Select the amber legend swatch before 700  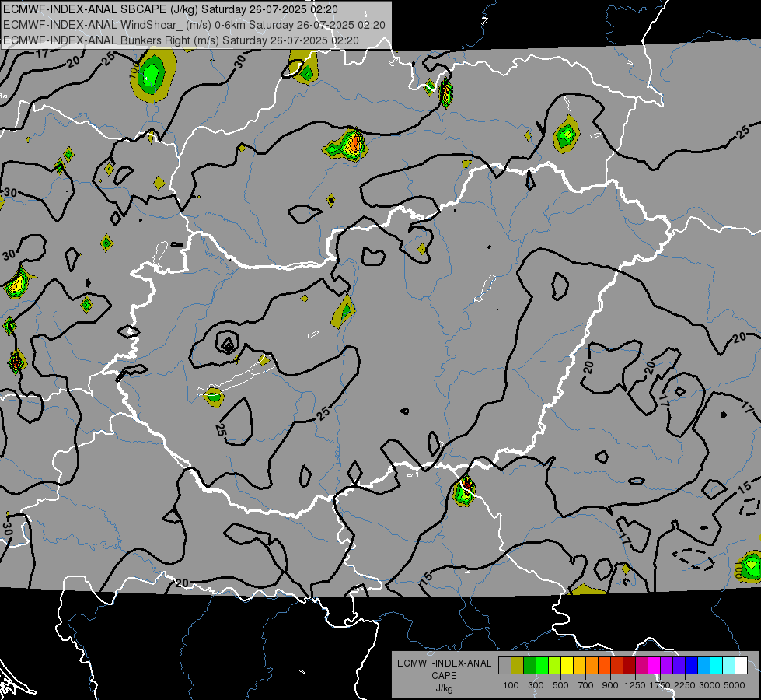point(579,666)
